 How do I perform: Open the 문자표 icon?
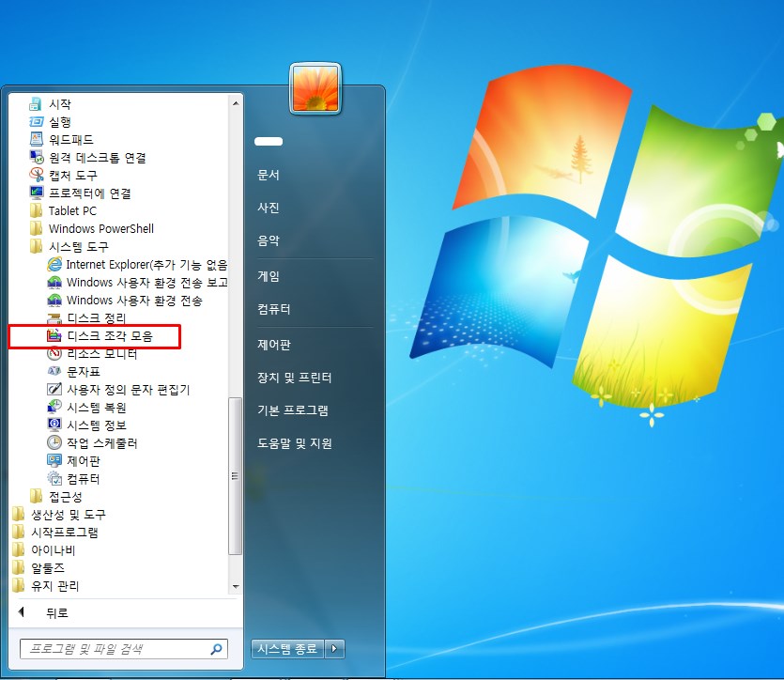[x=54, y=372]
